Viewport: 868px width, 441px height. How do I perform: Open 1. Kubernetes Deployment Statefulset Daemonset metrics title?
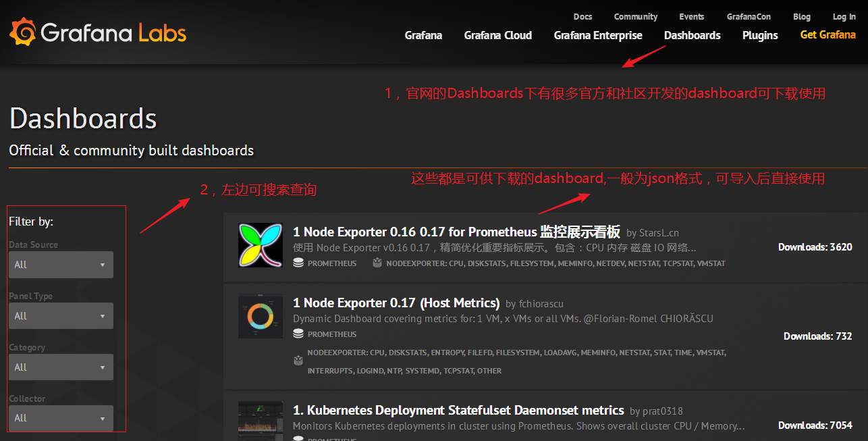[x=458, y=410]
